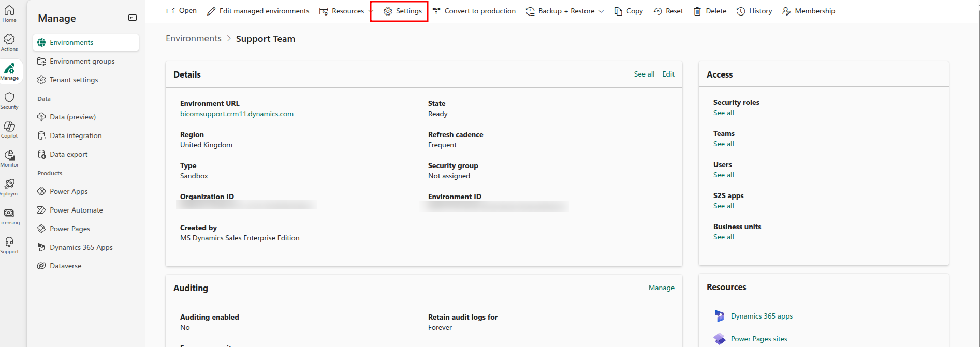Open environment History
The image size is (980, 347).
pyautogui.click(x=754, y=11)
